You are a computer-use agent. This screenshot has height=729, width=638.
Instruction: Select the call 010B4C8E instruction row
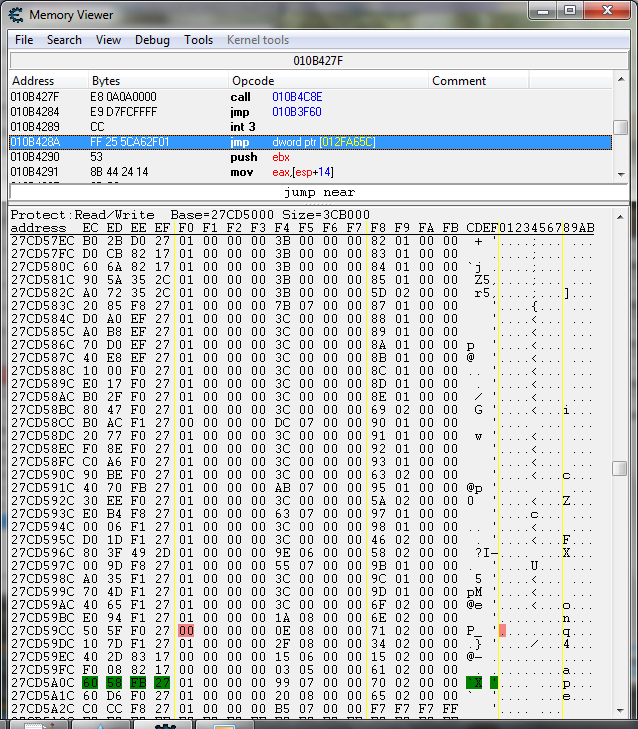point(300,97)
